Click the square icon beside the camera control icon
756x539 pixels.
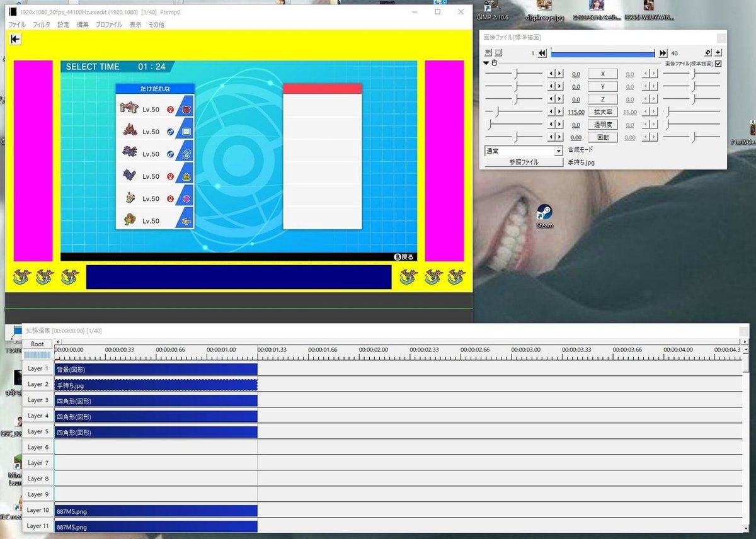click(x=498, y=53)
